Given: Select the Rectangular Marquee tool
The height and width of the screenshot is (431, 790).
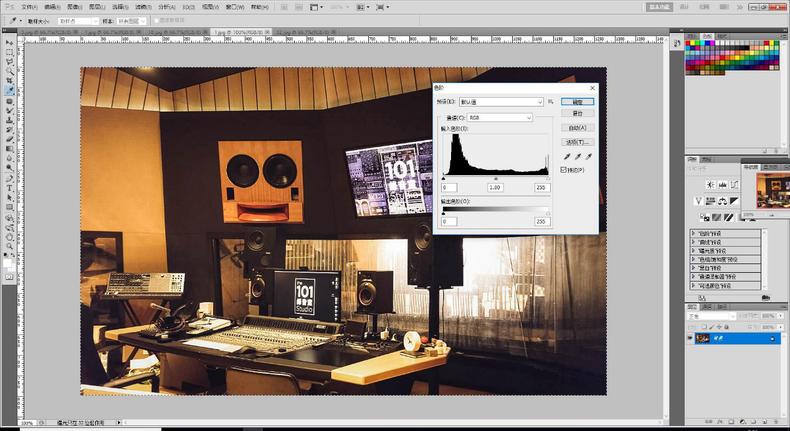Looking at the screenshot, I should click(x=9, y=54).
